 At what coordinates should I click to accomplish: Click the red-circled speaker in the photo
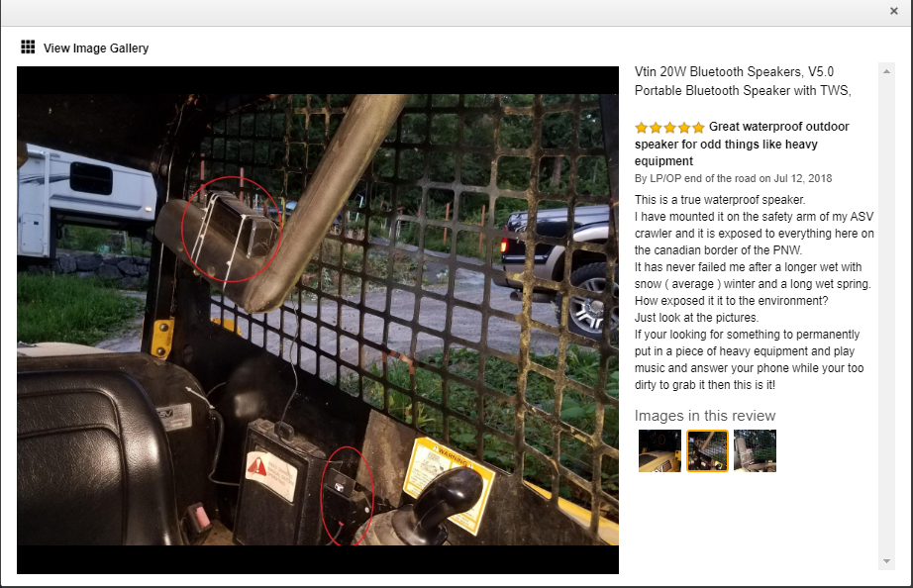click(x=231, y=230)
